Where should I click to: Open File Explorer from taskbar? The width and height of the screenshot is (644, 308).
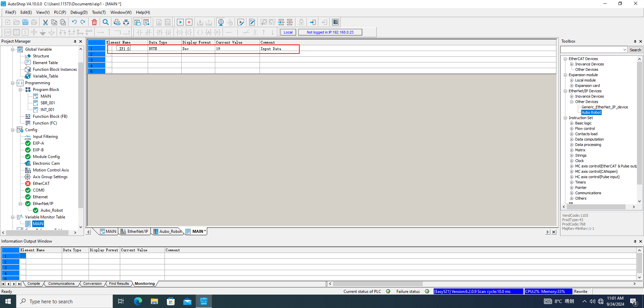coord(154,301)
